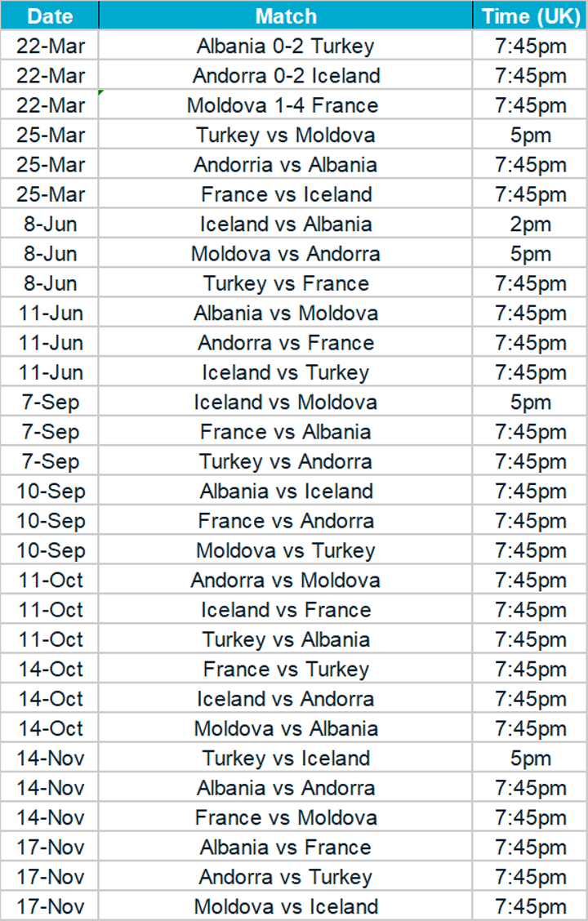The image size is (588, 921).
Task: Click the Moldova 1-4 France cell
Action: [x=285, y=105]
